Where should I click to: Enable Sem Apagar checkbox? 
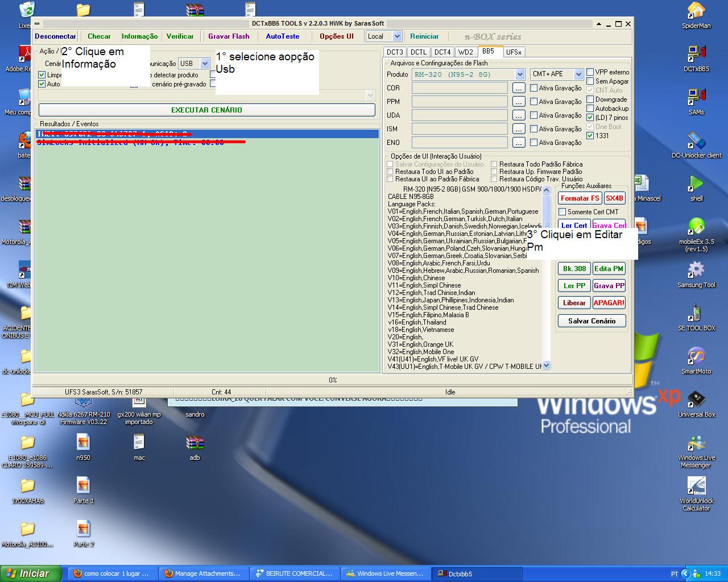590,81
